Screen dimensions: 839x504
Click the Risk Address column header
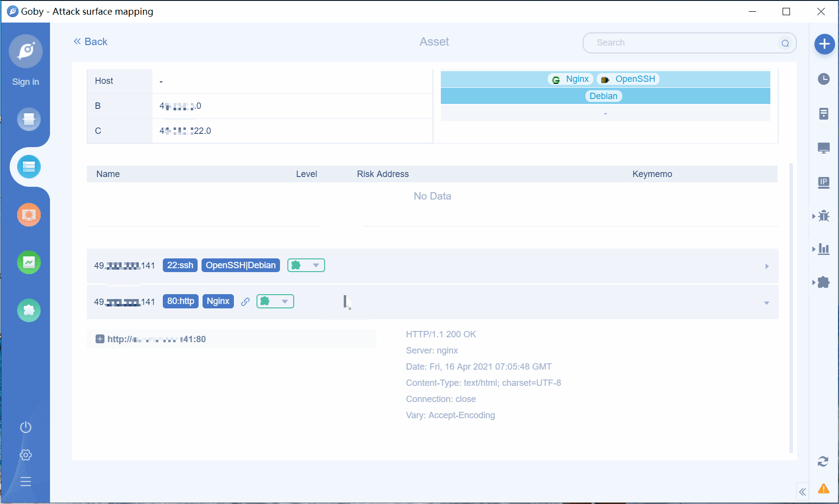click(383, 174)
